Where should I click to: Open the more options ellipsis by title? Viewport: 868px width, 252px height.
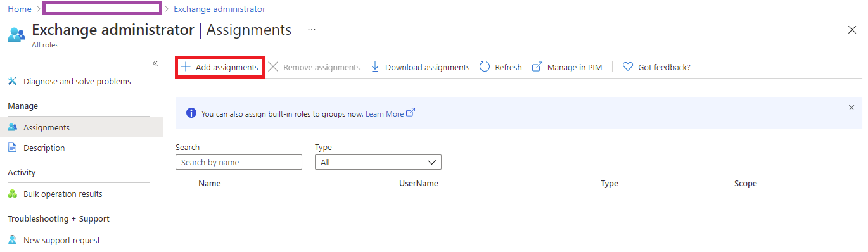coord(312,30)
